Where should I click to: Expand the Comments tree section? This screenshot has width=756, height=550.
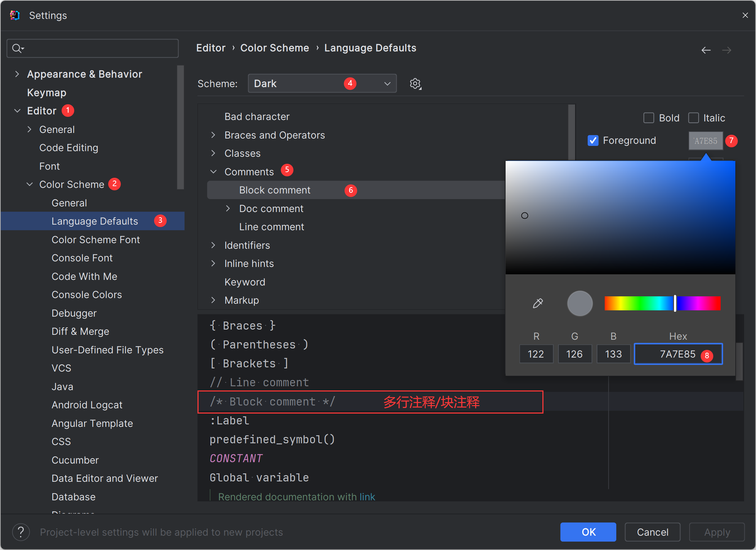(x=215, y=171)
